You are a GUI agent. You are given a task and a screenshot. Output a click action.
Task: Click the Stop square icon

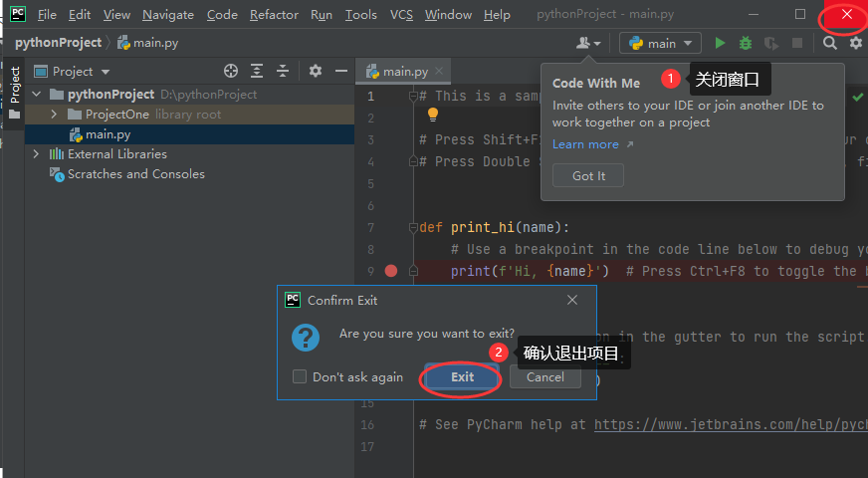coord(797,43)
